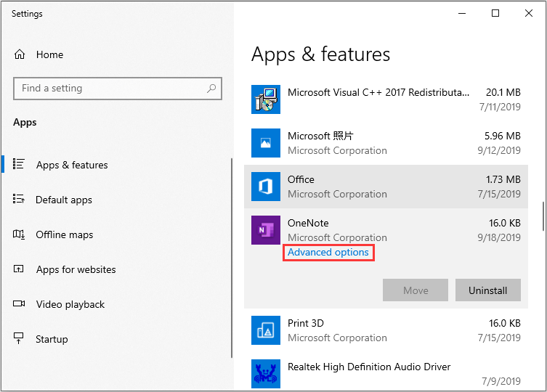Open Video playback section

(x=70, y=304)
